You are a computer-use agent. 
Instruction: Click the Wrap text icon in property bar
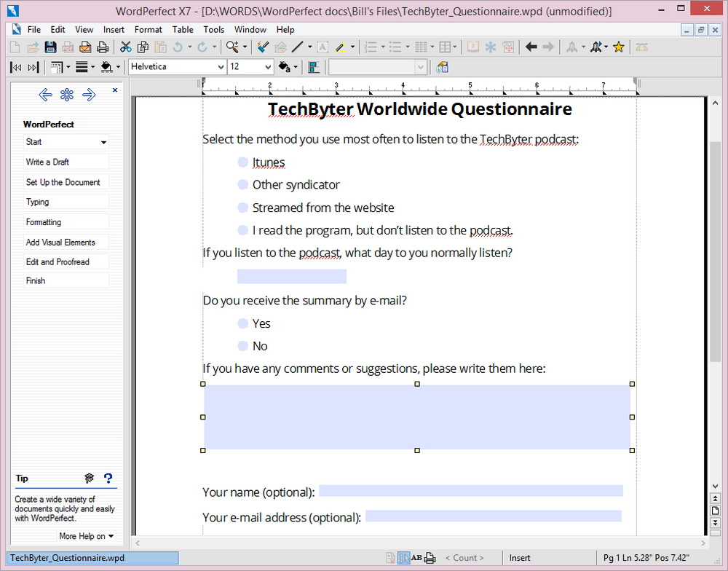tap(314, 67)
